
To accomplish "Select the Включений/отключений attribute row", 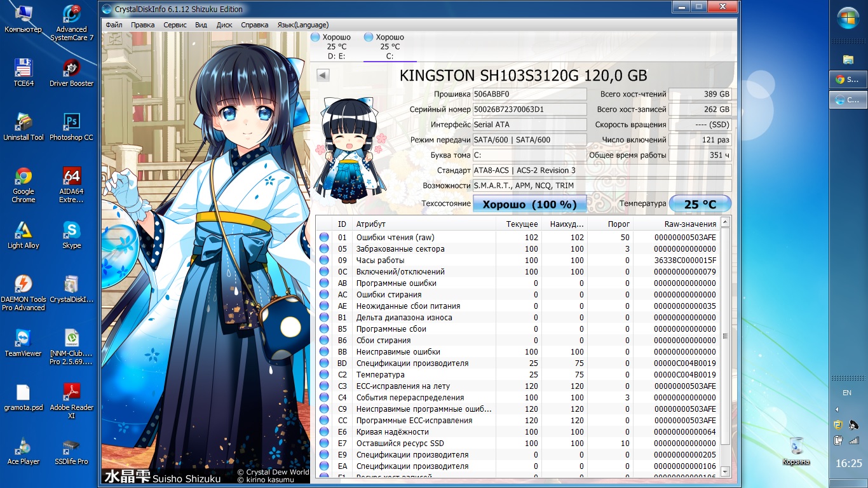I will point(518,272).
